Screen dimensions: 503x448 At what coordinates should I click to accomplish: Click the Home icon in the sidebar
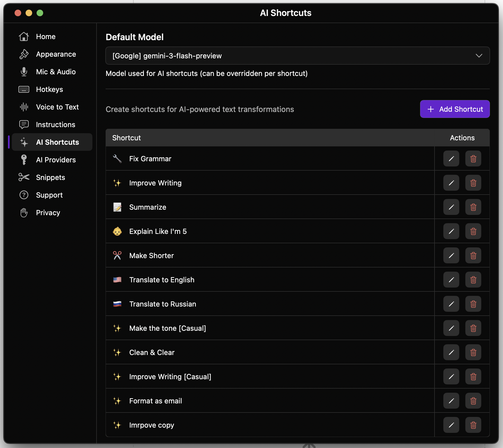(24, 36)
